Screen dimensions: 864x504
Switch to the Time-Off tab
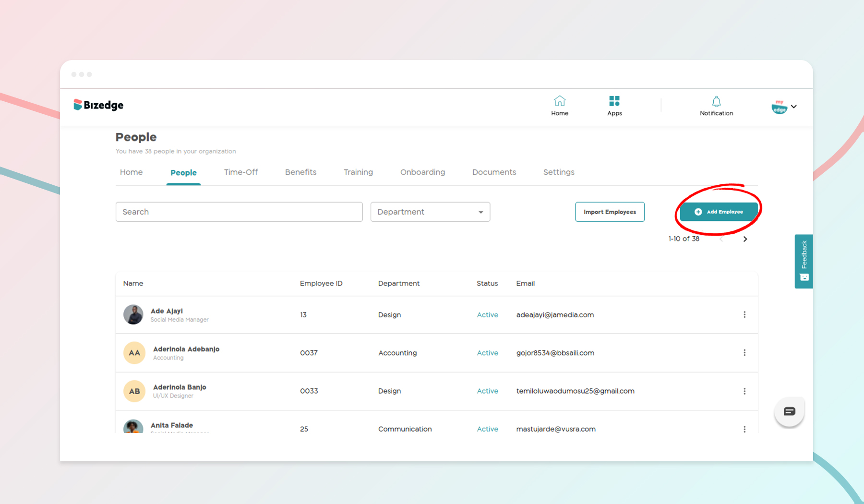[240, 172]
